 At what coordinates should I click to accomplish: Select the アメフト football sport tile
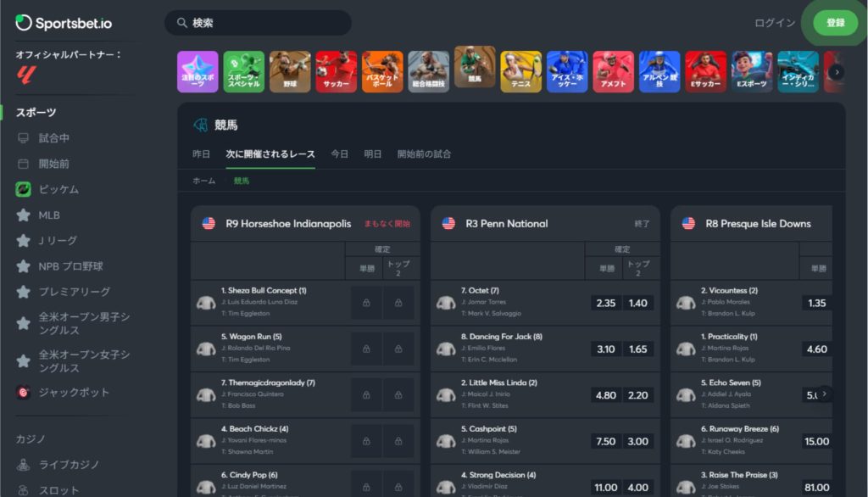[x=614, y=71]
